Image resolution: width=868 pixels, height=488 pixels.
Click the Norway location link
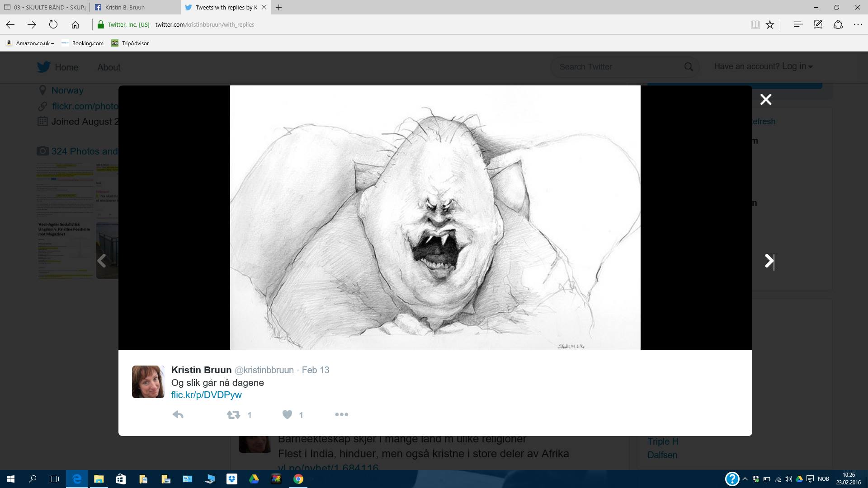coord(67,90)
